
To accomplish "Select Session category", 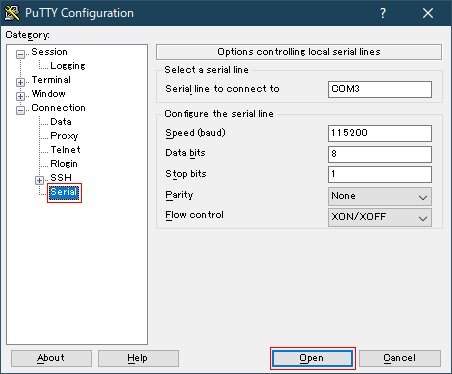I will pyautogui.click(x=49, y=52).
